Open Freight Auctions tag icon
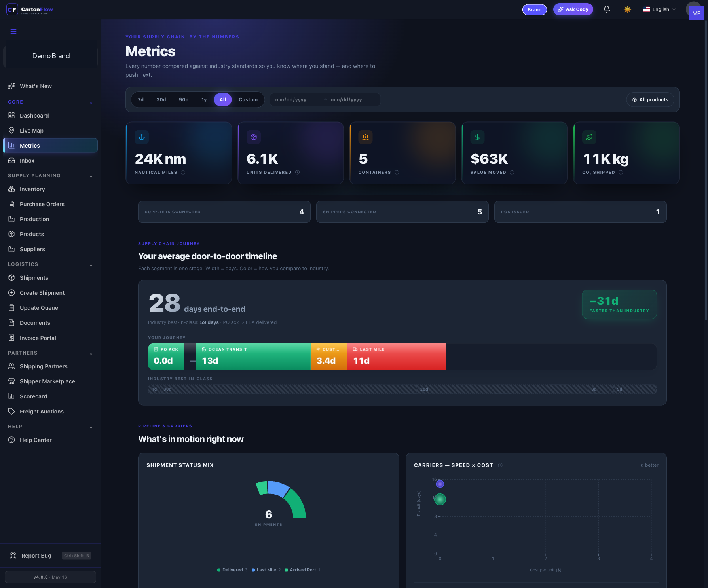The image size is (708, 588). (x=11, y=412)
